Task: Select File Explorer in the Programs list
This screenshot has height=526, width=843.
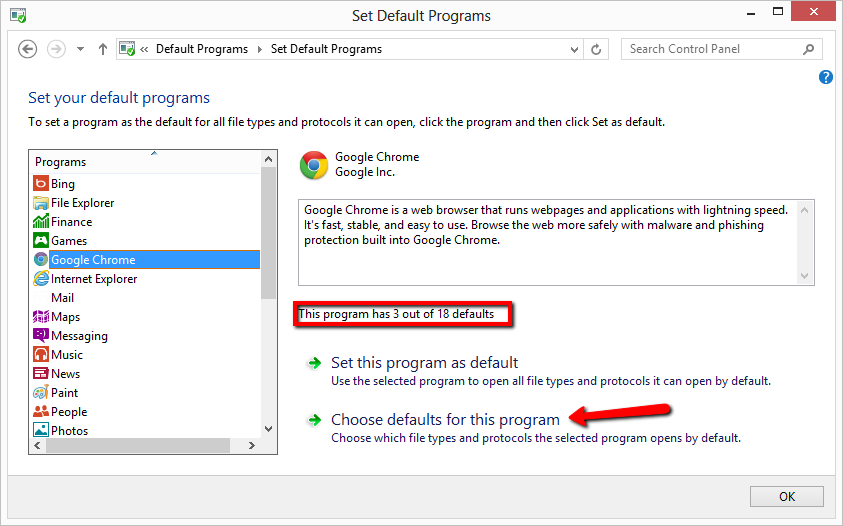Action: tap(82, 203)
